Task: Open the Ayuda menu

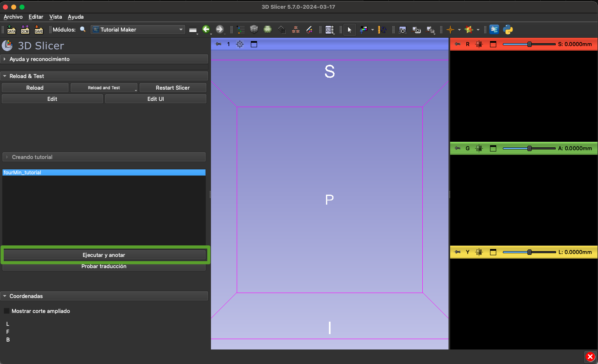Action: coord(76,17)
